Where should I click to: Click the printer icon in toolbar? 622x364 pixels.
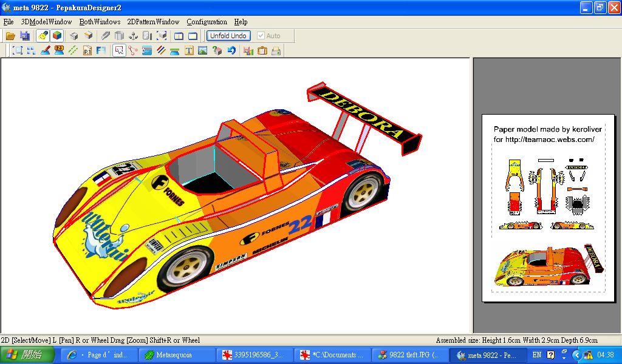(276, 51)
